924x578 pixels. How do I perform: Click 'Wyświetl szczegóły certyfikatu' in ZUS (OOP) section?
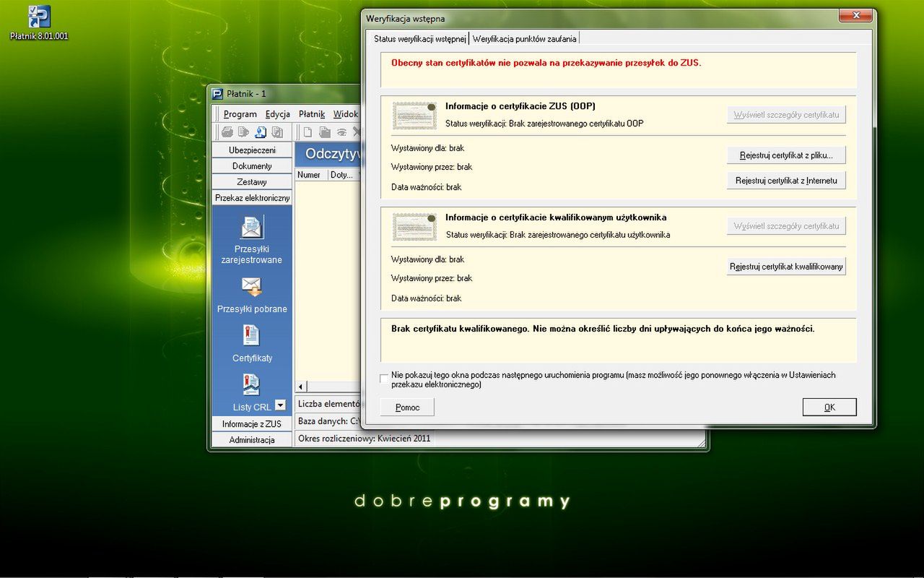pos(786,115)
